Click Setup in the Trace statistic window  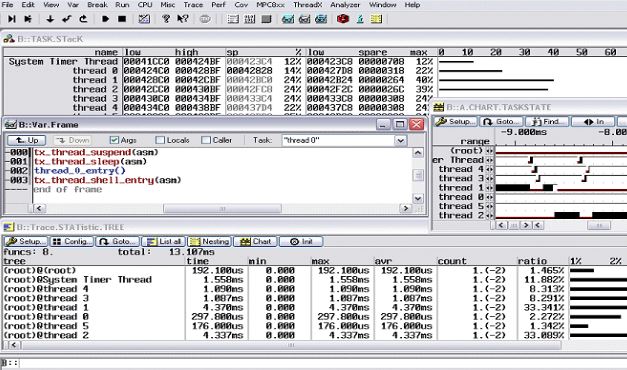click(26, 242)
